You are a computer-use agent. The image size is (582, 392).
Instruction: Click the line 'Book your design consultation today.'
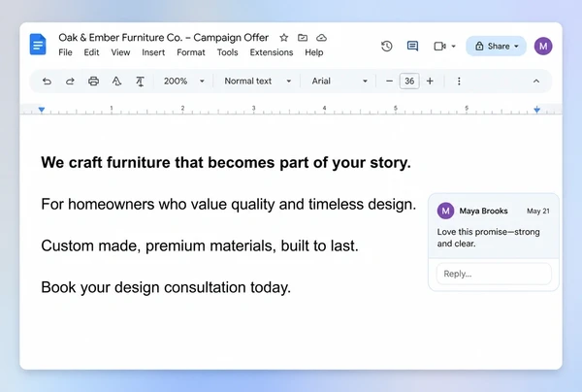pyautogui.click(x=166, y=287)
